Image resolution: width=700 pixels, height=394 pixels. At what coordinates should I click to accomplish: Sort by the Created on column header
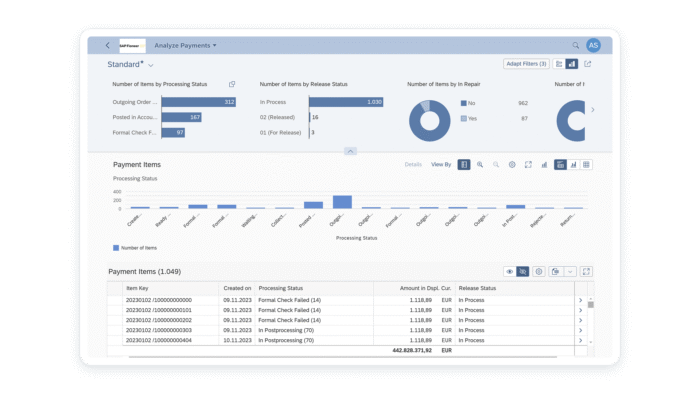[237, 288]
